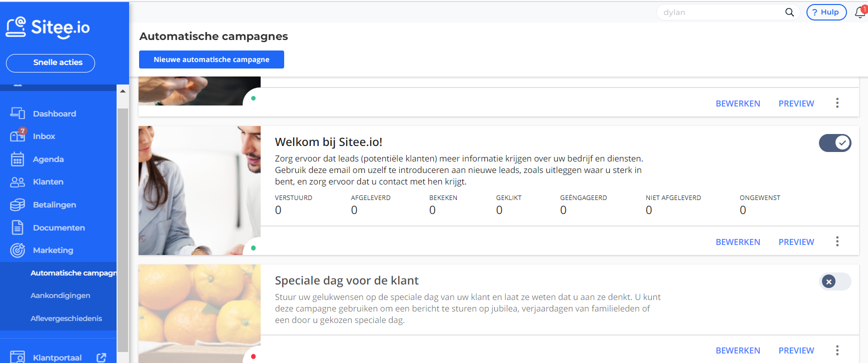Click the Hulp button
Viewport: 868px width, 363px height.
[826, 12]
